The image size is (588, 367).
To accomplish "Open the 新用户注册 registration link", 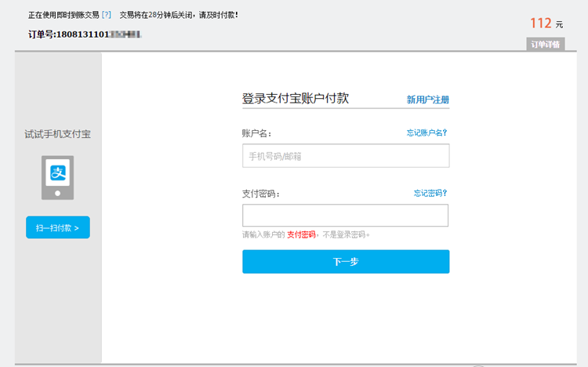I will 427,100.
